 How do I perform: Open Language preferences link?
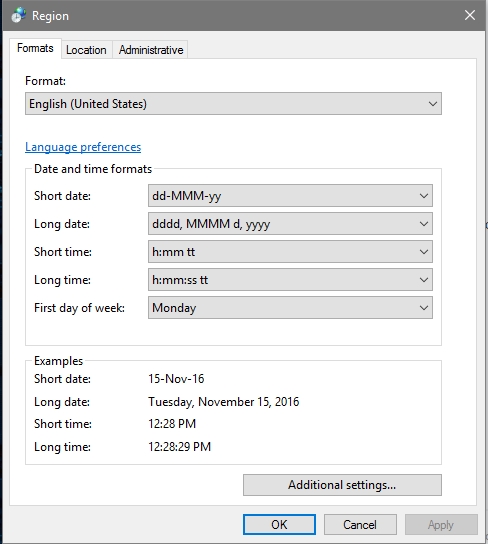click(x=83, y=147)
